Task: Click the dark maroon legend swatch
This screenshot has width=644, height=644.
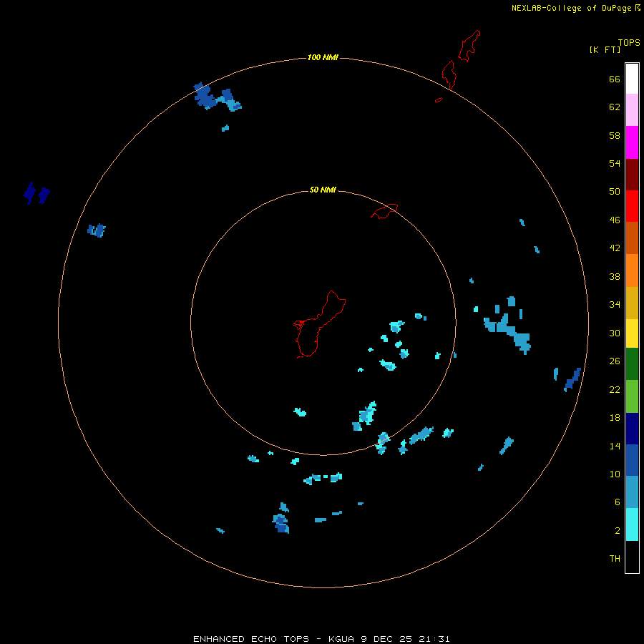Action: click(x=632, y=175)
